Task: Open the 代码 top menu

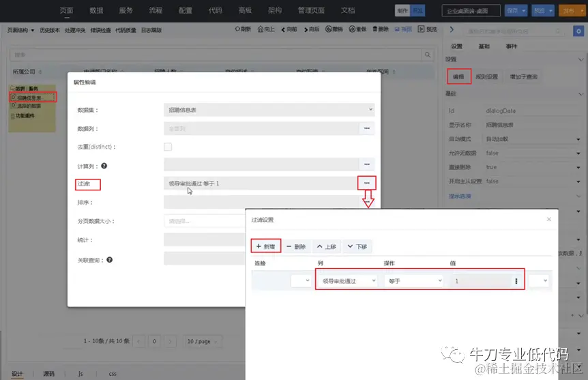Action: (x=216, y=10)
